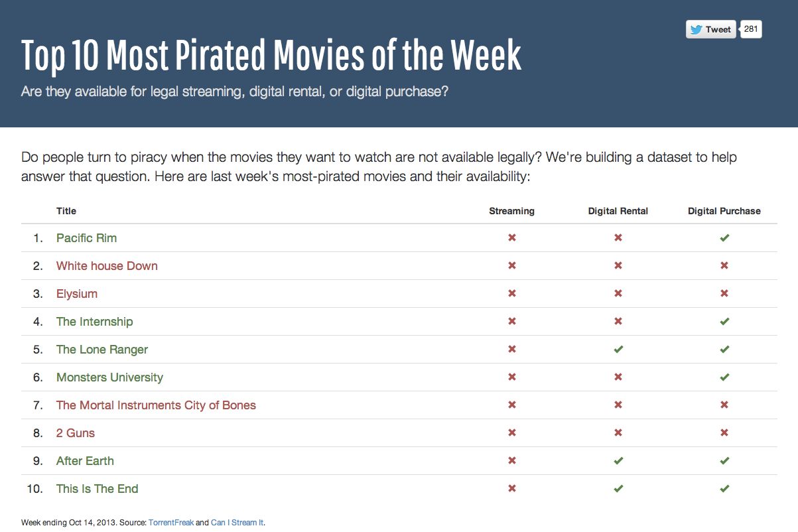Open the Pacific Rim title link
Viewport: 798px width, 532px height.
click(x=86, y=238)
